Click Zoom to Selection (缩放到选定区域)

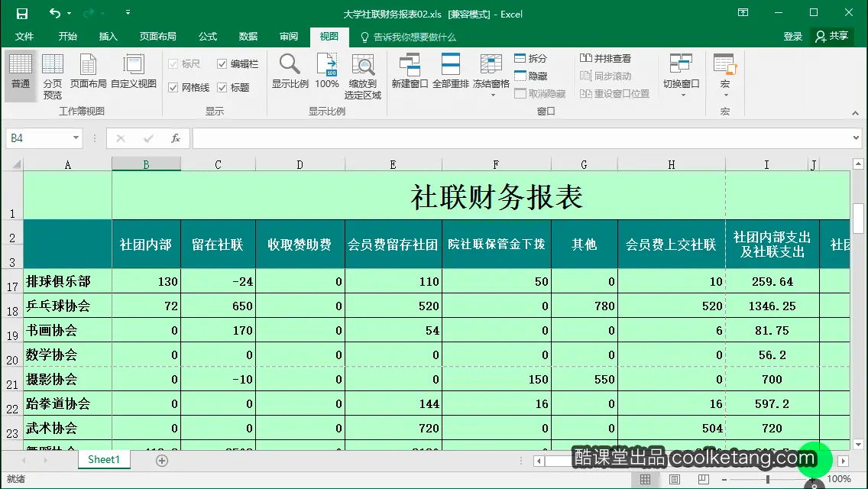pos(363,76)
